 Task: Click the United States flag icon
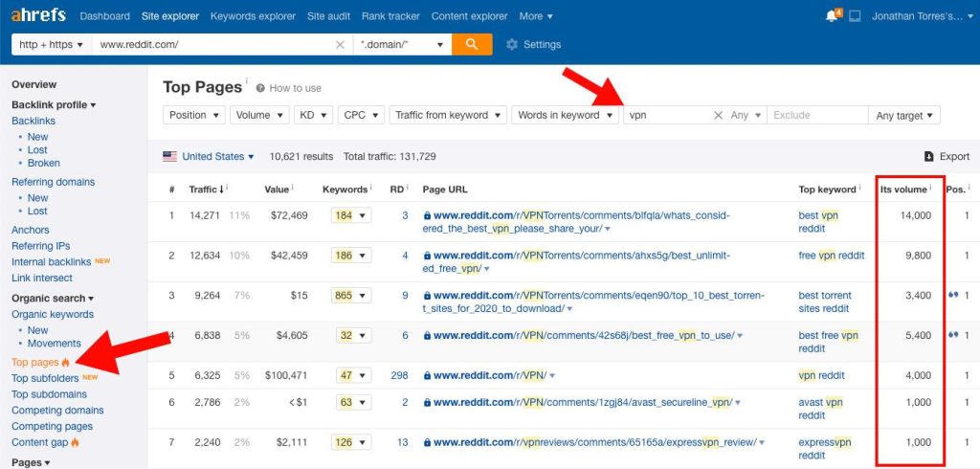(x=169, y=156)
